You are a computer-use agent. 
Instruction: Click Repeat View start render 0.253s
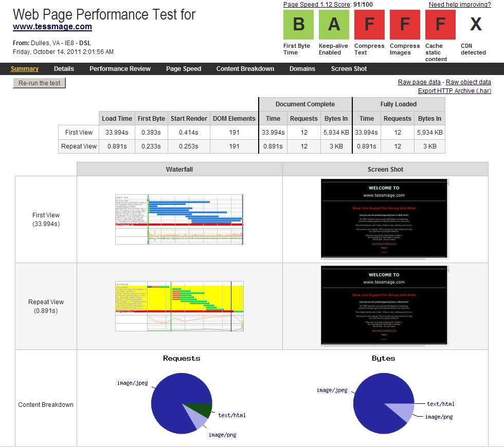[189, 146]
